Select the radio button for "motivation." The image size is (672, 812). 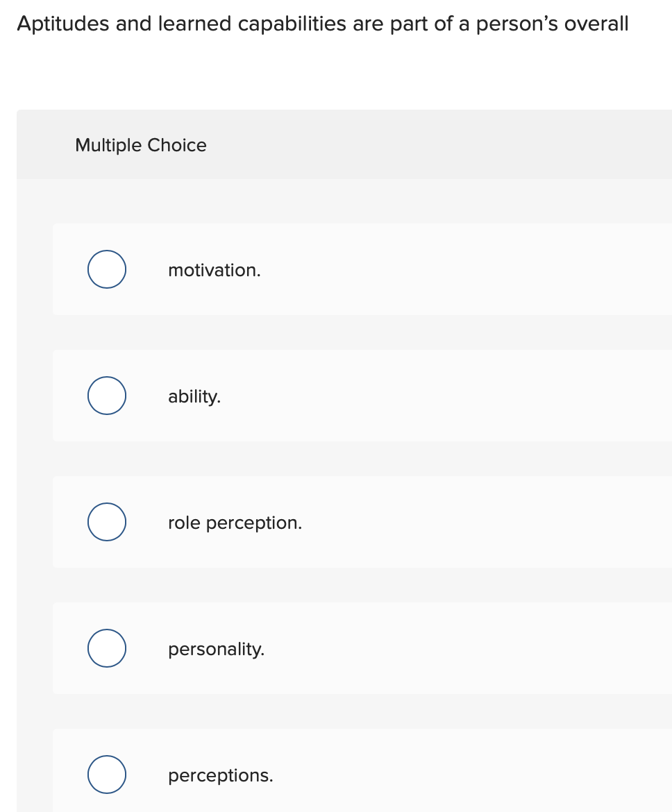(106, 270)
